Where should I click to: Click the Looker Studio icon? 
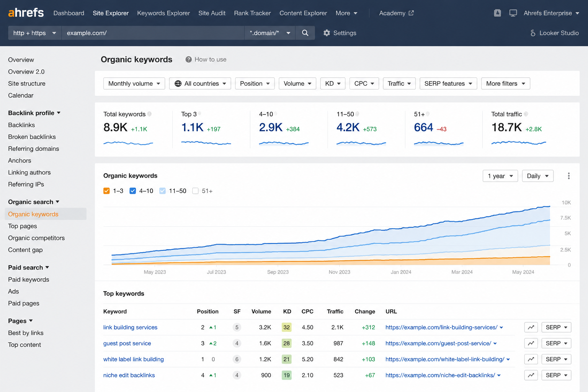tap(532, 33)
